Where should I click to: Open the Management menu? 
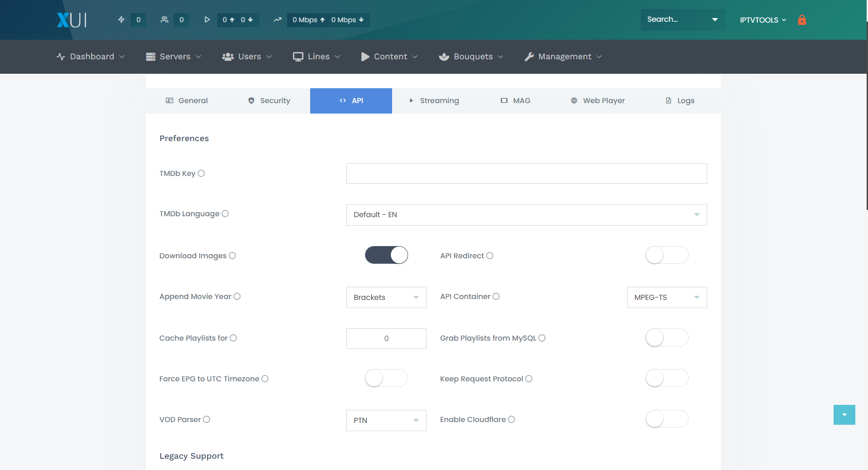(x=563, y=57)
